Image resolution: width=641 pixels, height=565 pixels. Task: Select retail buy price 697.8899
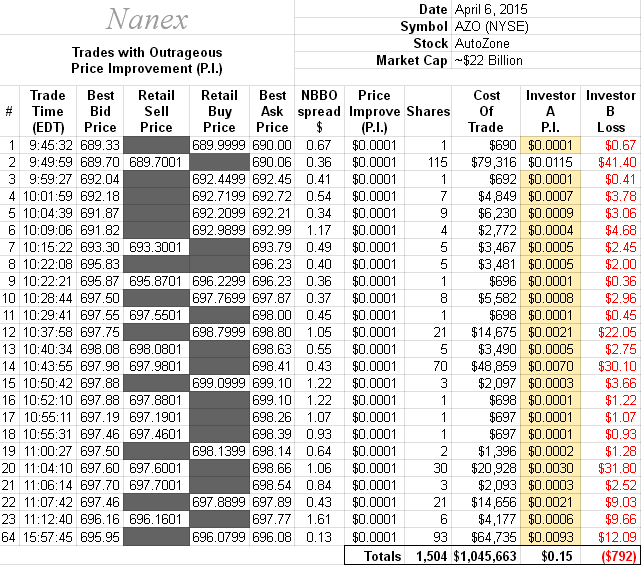219,502
